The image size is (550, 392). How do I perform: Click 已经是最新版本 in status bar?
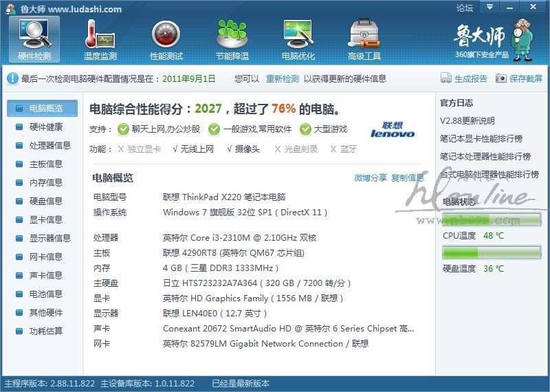(x=241, y=384)
